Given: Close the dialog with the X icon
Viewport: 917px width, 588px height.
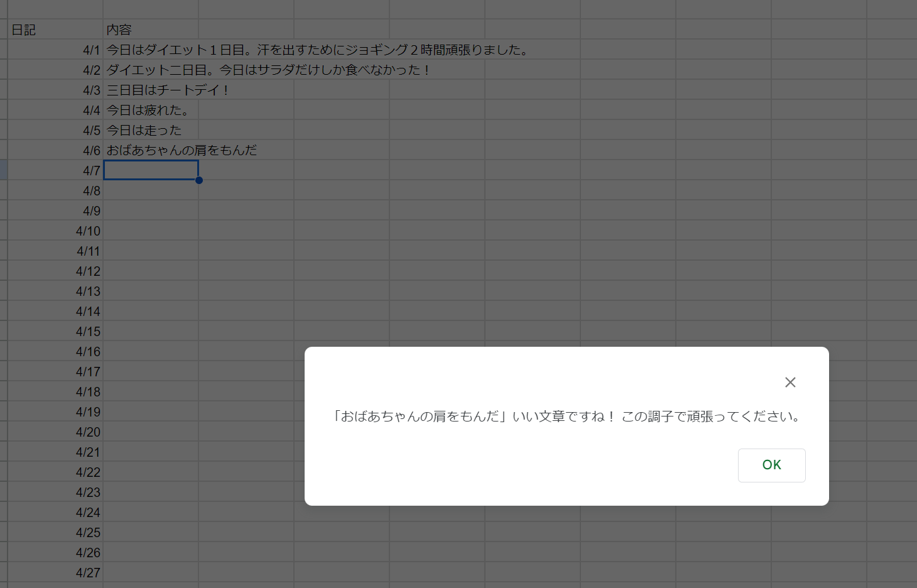Looking at the screenshot, I should coord(790,382).
